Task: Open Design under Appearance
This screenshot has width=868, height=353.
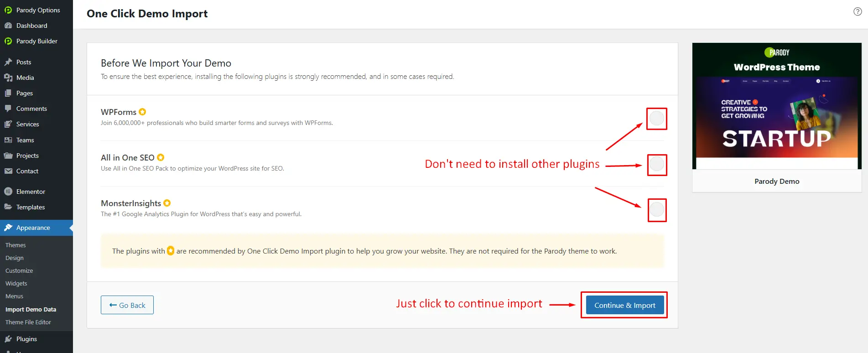Action: click(15, 258)
